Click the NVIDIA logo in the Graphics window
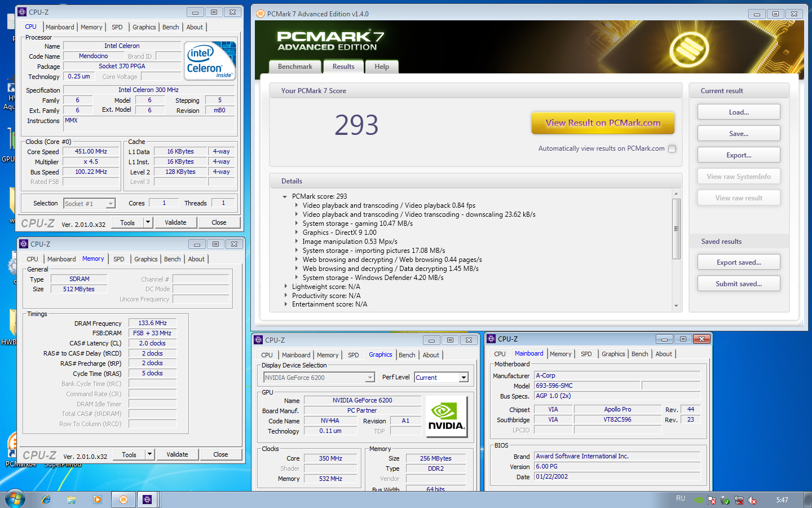 point(445,416)
